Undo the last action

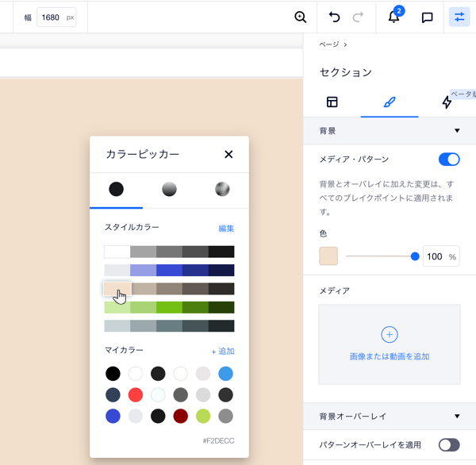click(x=334, y=17)
